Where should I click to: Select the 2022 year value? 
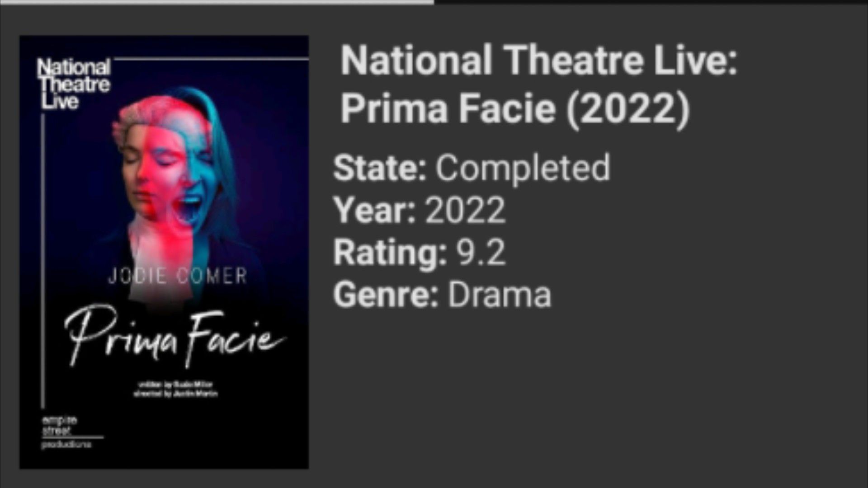pyautogui.click(x=465, y=210)
